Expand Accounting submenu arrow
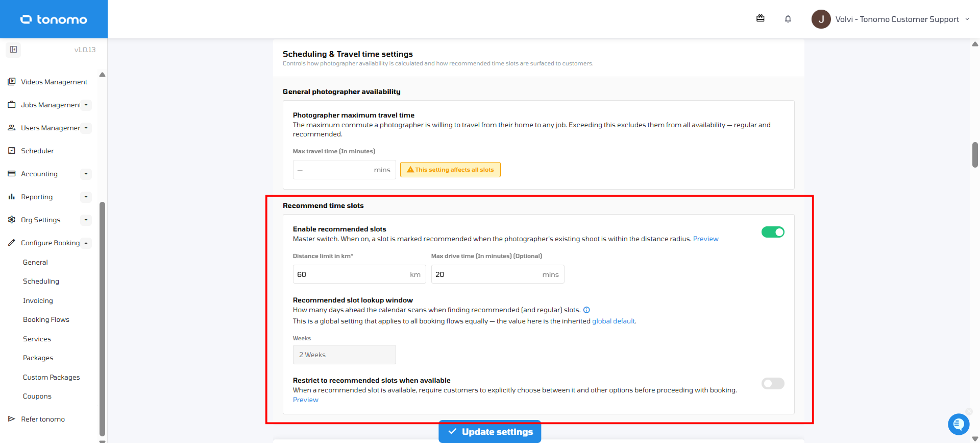The width and height of the screenshot is (980, 443). point(86,174)
